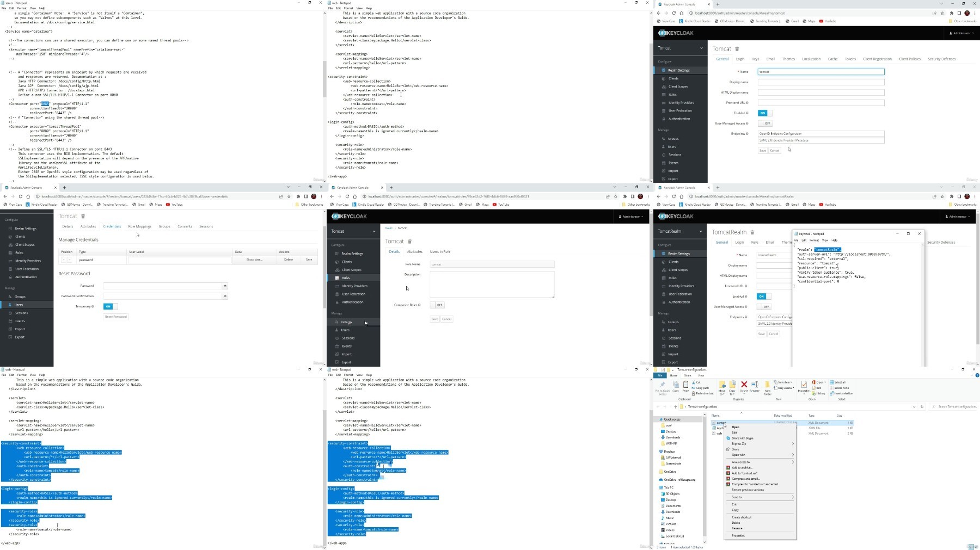Open Role Mappings tab on the user page
Image resolution: width=980 pixels, height=550 pixels.
(x=139, y=226)
